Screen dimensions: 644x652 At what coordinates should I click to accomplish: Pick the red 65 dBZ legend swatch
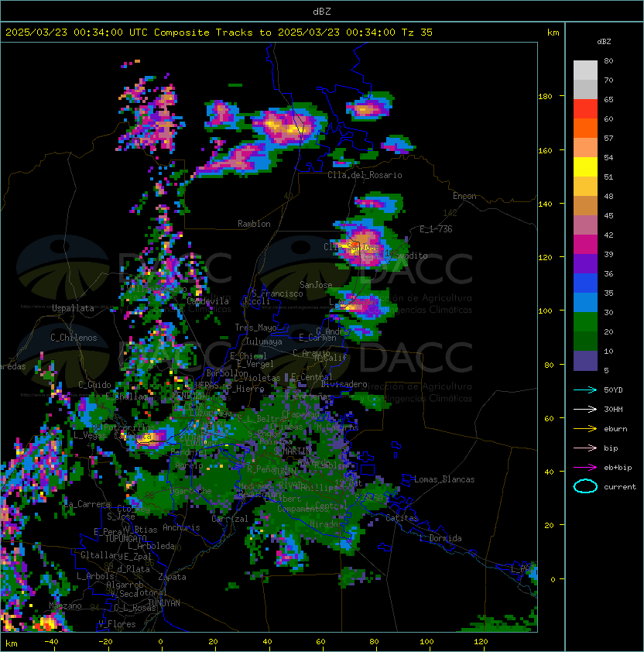[585, 108]
